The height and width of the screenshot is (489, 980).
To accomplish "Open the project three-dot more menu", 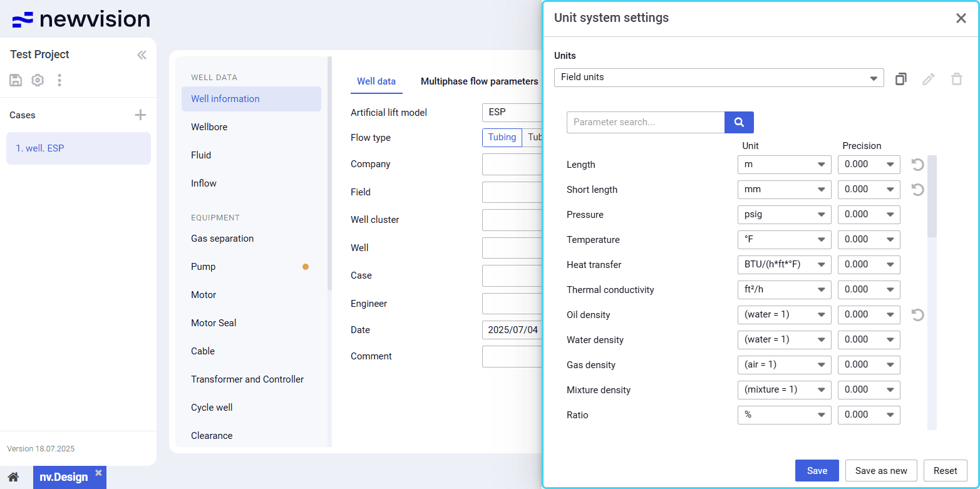I will 59,80.
